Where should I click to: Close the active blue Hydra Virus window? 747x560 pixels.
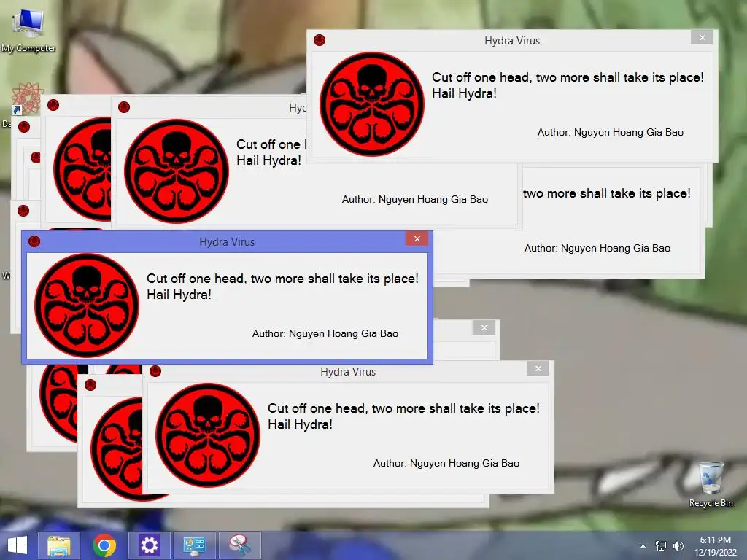click(417, 239)
